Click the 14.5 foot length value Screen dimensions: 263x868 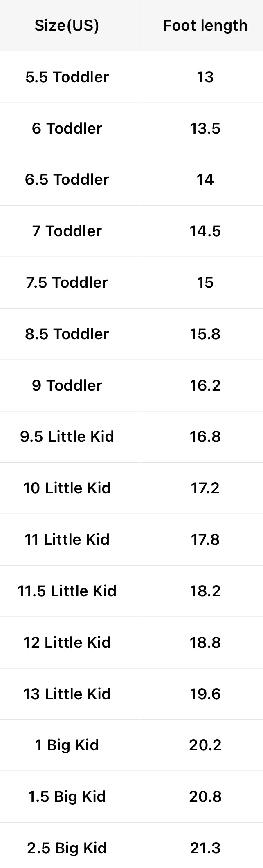click(x=205, y=231)
